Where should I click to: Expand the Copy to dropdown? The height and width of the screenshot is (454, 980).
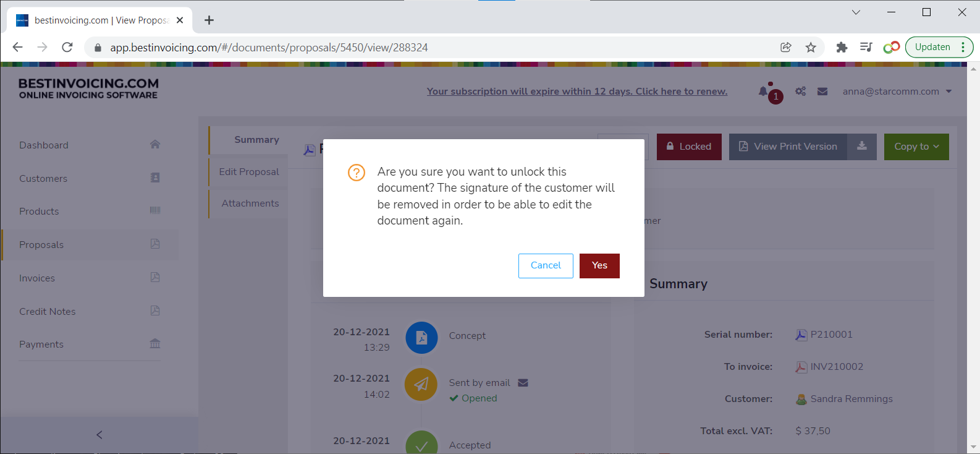pyautogui.click(x=916, y=147)
